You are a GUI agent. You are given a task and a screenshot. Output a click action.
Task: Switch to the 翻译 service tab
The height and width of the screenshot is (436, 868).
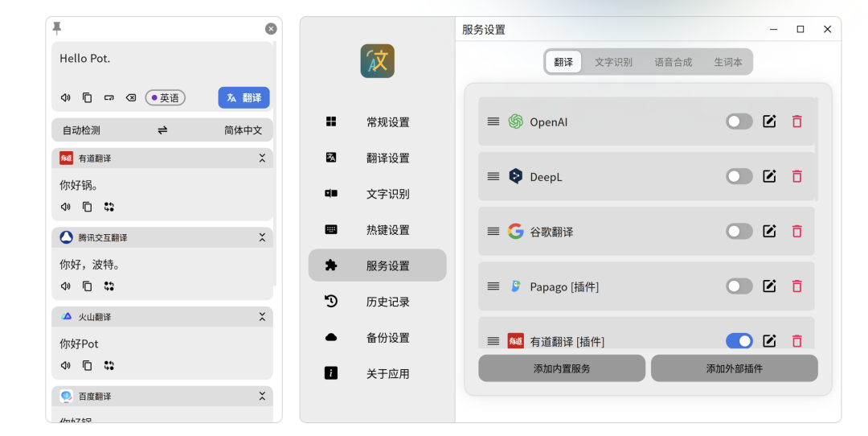coord(563,62)
